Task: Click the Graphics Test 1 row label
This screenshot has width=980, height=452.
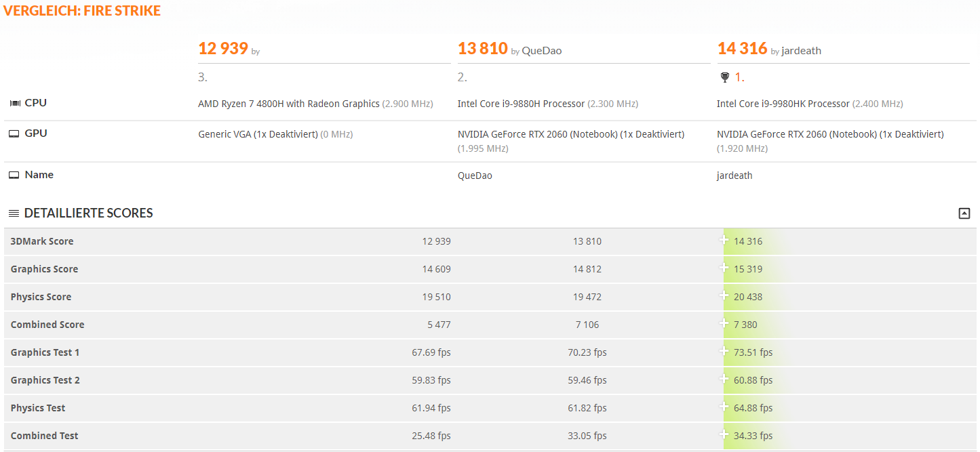Action: pyautogui.click(x=45, y=352)
